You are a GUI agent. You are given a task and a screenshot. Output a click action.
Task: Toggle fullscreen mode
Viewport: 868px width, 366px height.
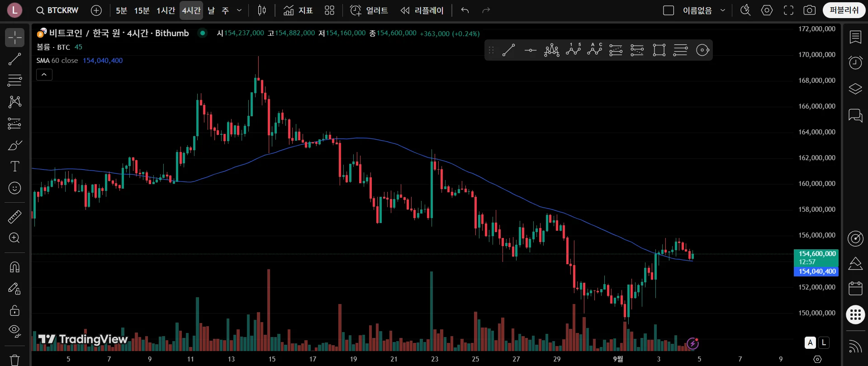coord(788,10)
